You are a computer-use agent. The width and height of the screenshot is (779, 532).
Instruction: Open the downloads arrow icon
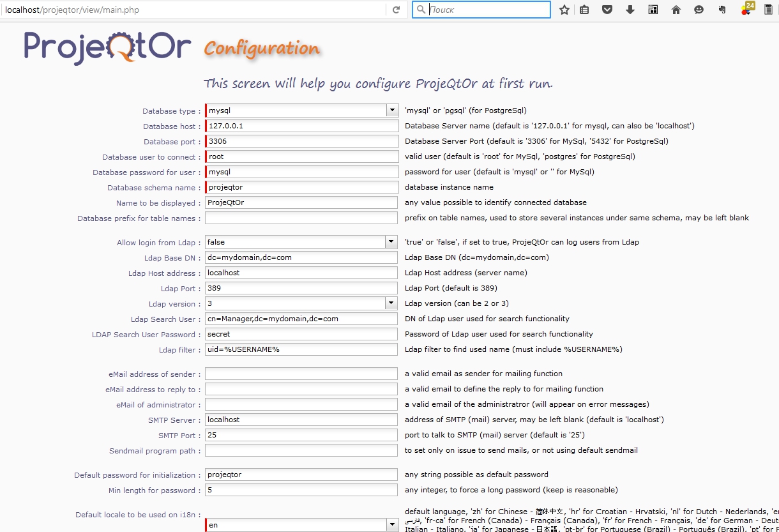(630, 10)
